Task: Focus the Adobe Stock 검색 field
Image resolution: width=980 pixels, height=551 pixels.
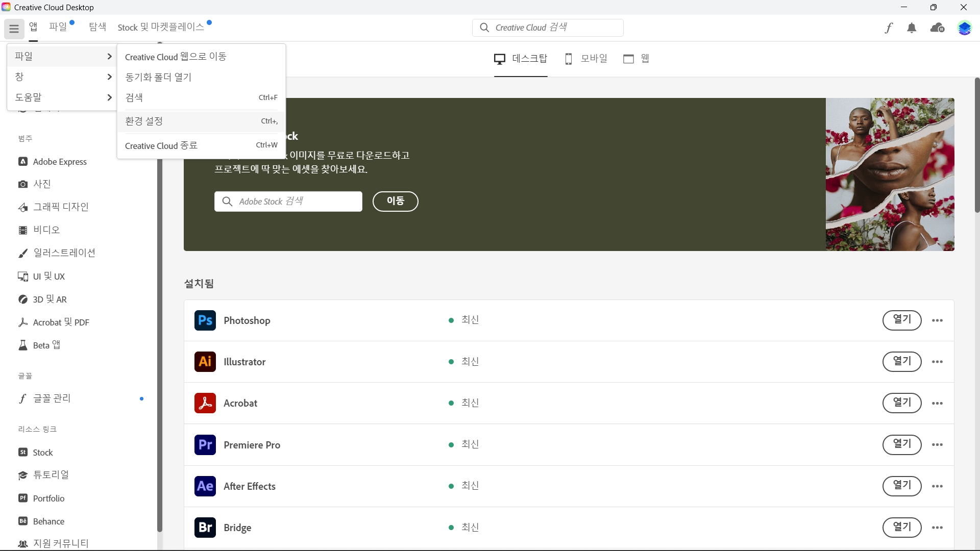Action: (288, 202)
